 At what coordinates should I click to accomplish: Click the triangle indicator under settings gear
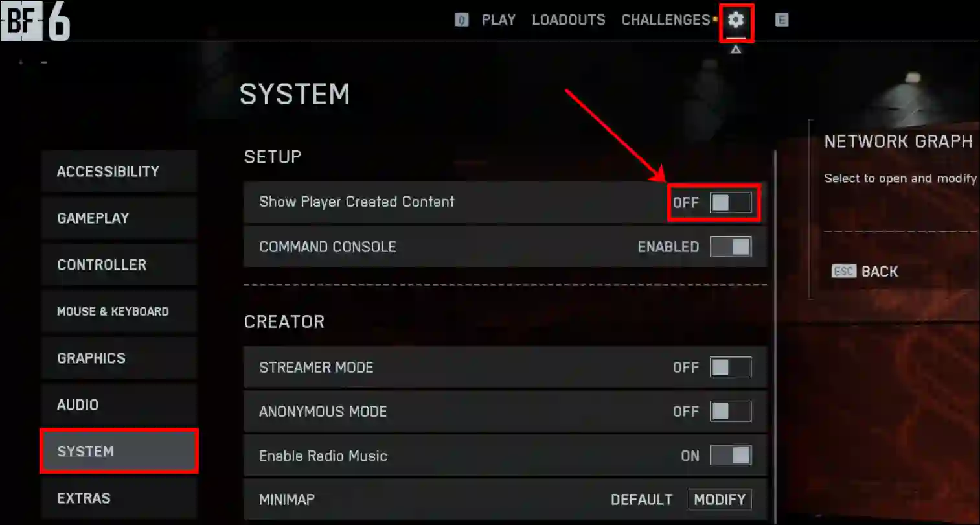pyautogui.click(x=736, y=49)
